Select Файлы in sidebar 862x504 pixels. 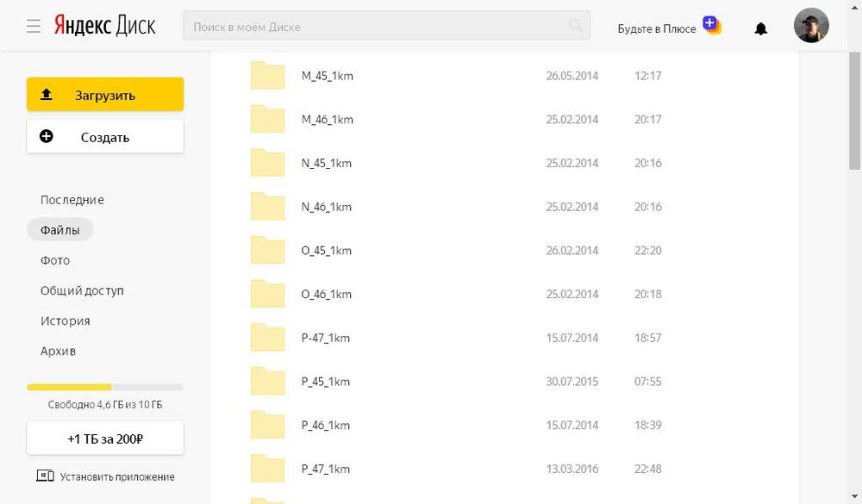click(x=59, y=230)
